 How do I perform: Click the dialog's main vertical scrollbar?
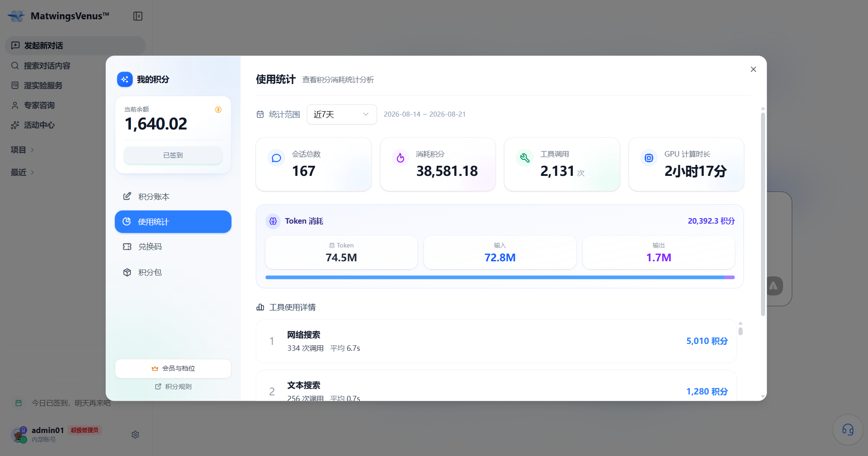tap(763, 214)
